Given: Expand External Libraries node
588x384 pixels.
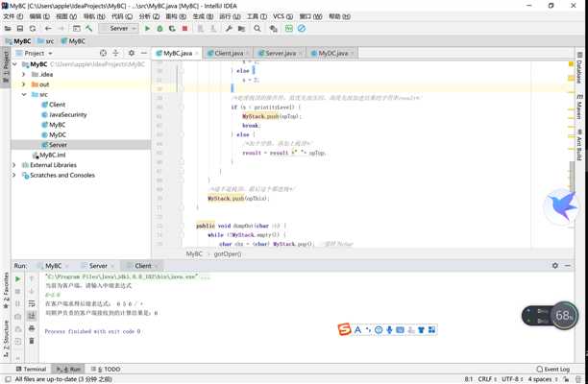Looking at the screenshot, I should tap(14, 165).
